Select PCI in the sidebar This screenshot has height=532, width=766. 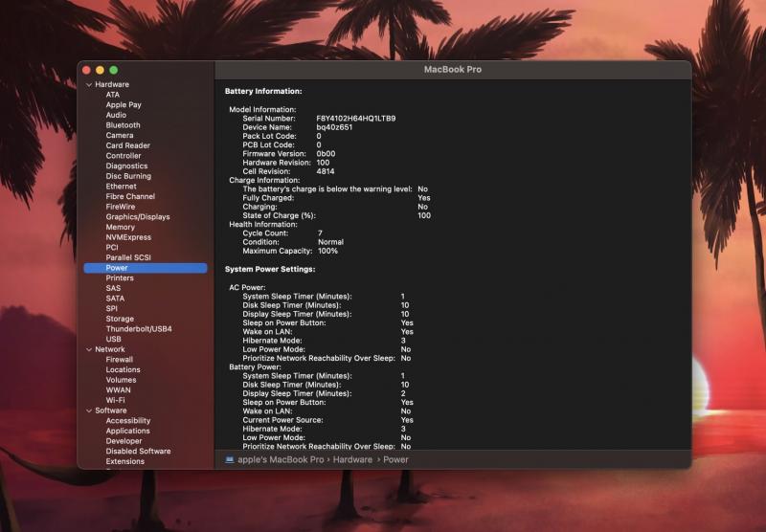pos(112,248)
